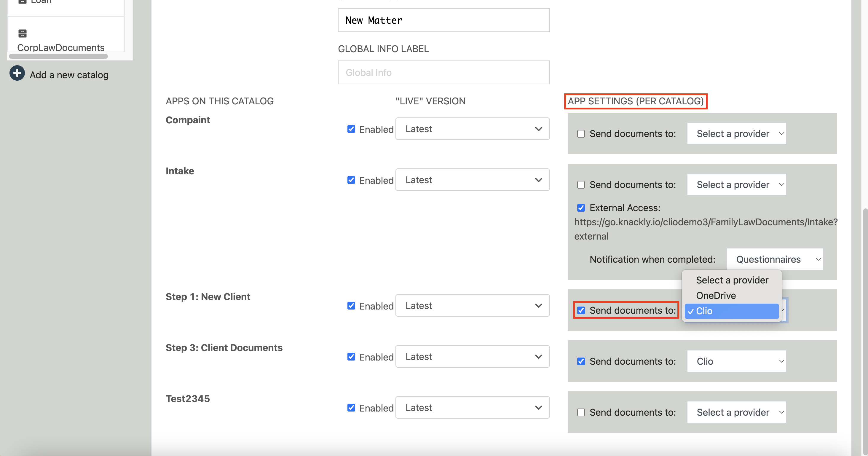The width and height of the screenshot is (868, 456).
Task: Click the APP SETTINGS (PER CATALOG) heading
Action: [x=636, y=101]
